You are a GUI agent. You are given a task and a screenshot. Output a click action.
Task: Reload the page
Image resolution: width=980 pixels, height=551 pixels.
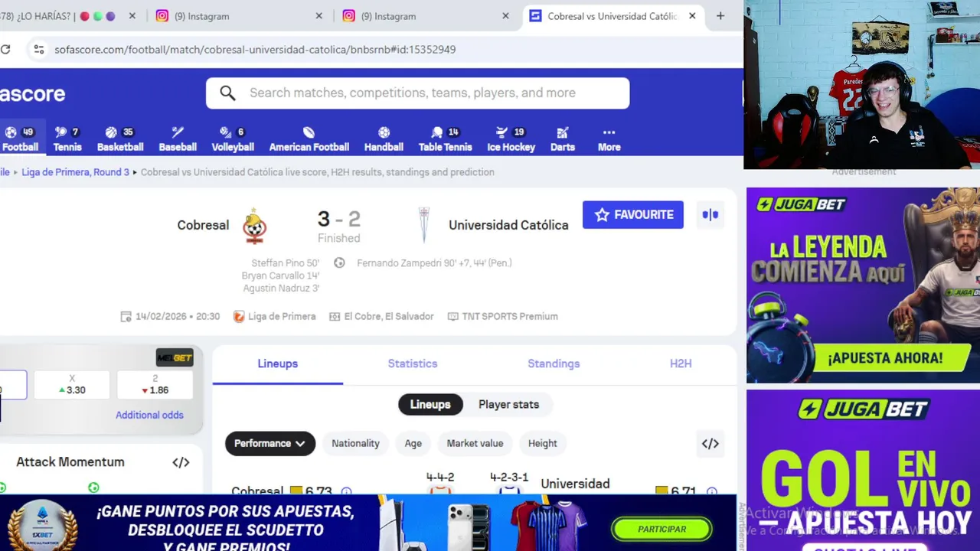coord(5,49)
